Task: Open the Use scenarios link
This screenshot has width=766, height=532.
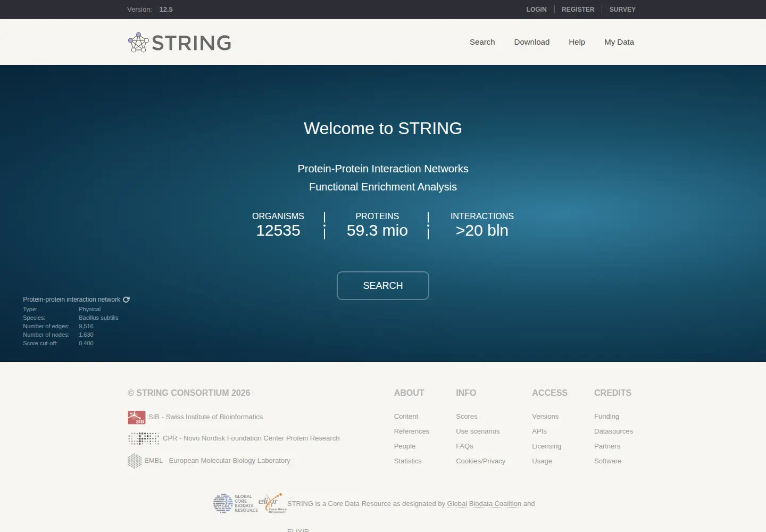Action: tap(478, 431)
